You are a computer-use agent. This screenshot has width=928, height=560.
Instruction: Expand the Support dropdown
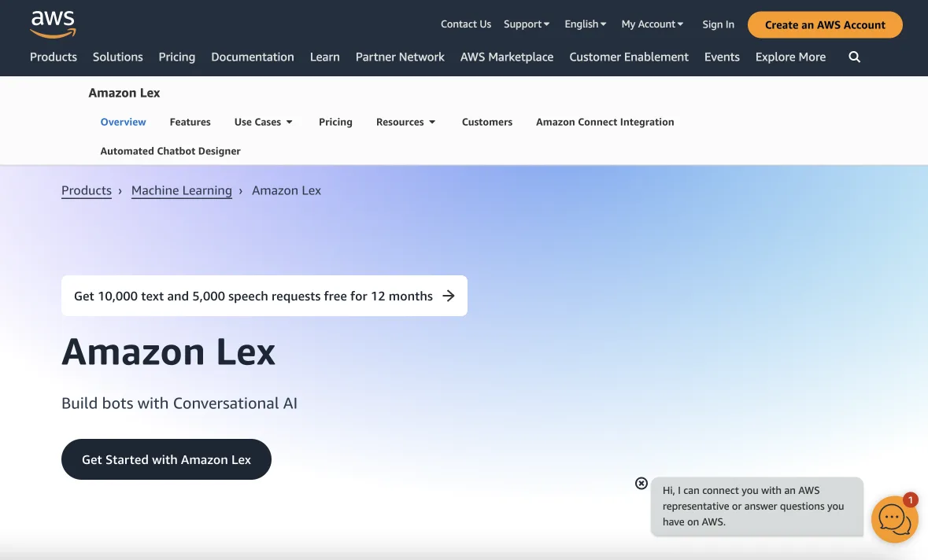click(526, 24)
